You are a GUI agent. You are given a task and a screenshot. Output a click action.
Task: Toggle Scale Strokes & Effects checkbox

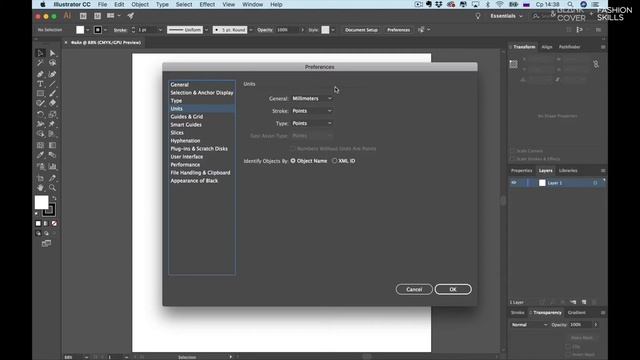(513, 159)
